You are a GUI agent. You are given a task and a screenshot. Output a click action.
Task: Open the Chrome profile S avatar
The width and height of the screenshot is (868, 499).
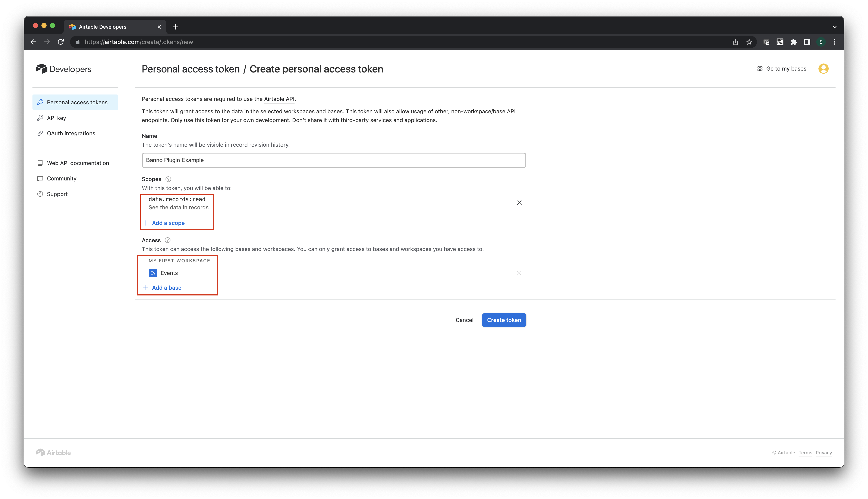pyautogui.click(x=821, y=42)
